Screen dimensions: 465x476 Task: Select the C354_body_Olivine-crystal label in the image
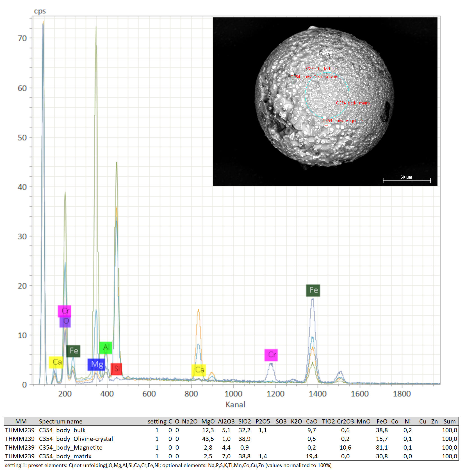pos(315,77)
